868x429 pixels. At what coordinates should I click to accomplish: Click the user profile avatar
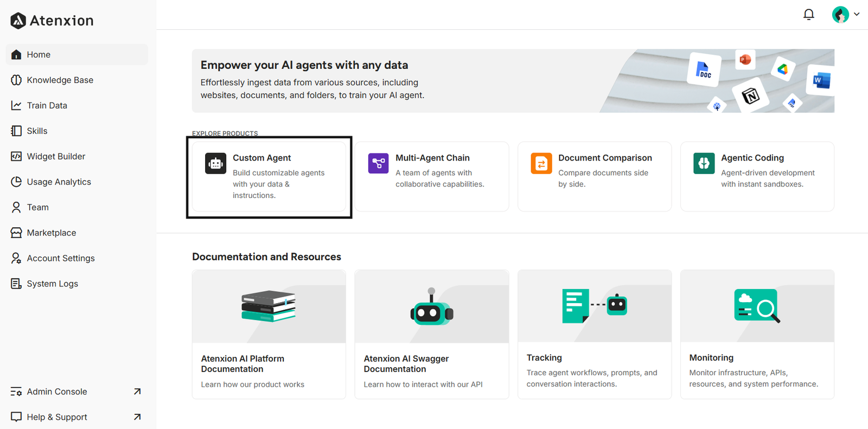[840, 15]
